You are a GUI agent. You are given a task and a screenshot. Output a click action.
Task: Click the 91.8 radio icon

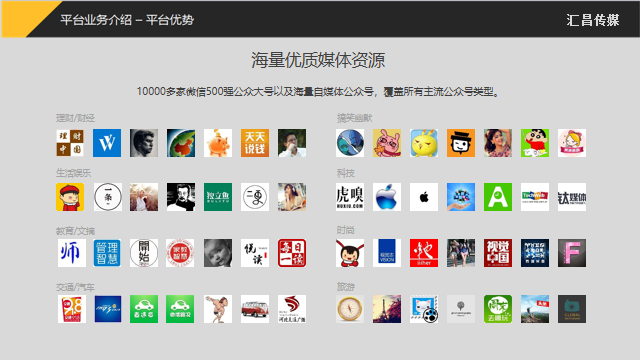[x=72, y=309]
